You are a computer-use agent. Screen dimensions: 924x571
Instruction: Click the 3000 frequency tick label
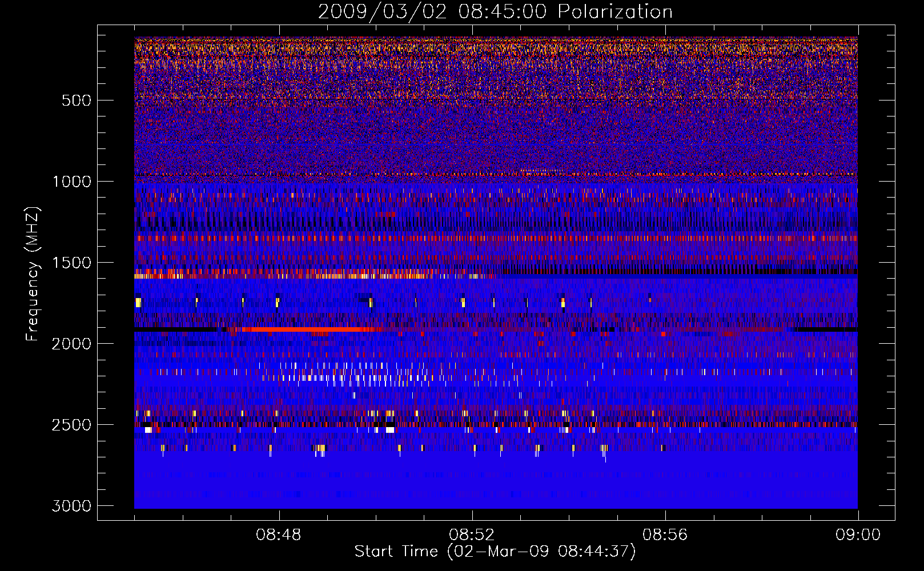click(x=71, y=506)
